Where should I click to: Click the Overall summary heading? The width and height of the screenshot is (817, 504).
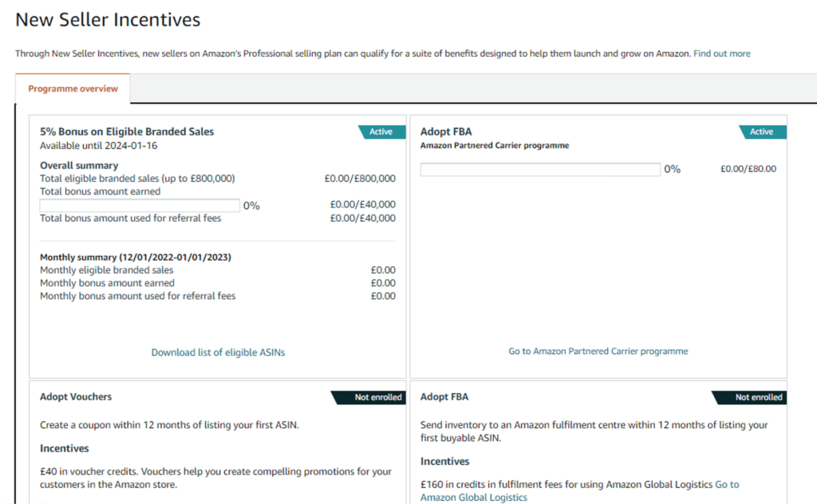[x=79, y=166]
